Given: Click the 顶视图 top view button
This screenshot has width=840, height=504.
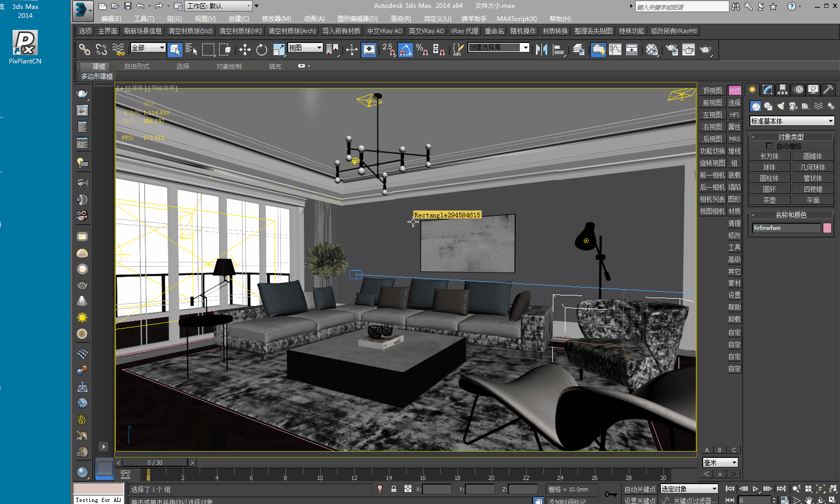Looking at the screenshot, I should click(x=712, y=91).
